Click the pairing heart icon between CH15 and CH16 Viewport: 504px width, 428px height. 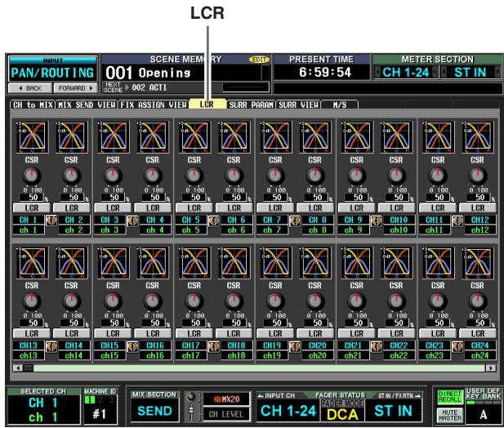click(132, 346)
